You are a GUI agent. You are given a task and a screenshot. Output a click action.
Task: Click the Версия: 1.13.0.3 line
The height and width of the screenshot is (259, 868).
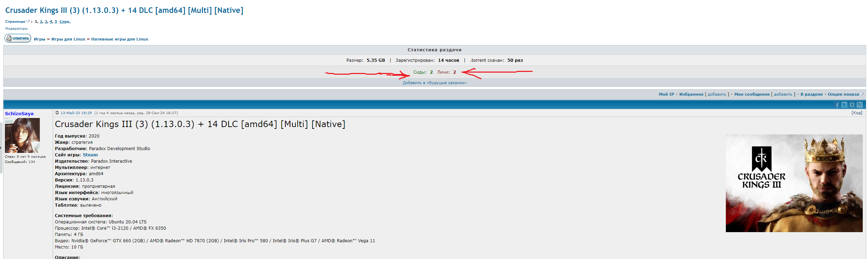click(74, 180)
